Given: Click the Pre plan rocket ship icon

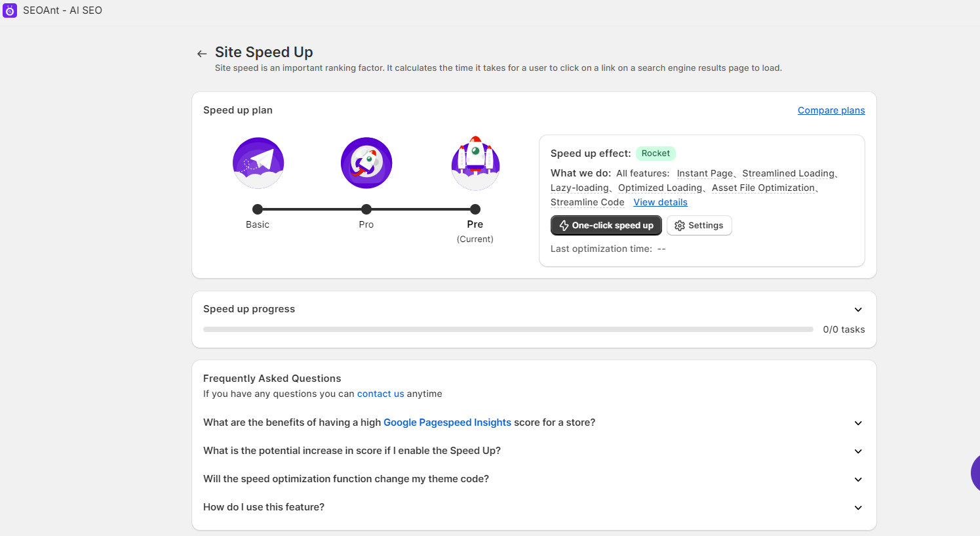Looking at the screenshot, I should click(x=475, y=163).
